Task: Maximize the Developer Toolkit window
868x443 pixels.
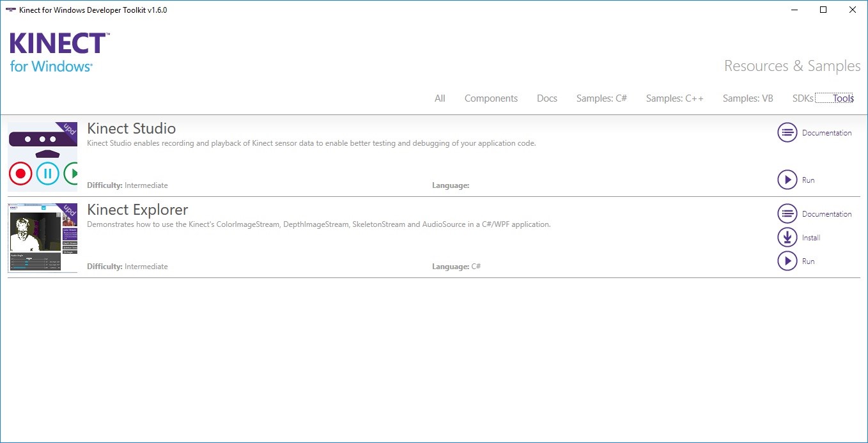Action: (823, 10)
